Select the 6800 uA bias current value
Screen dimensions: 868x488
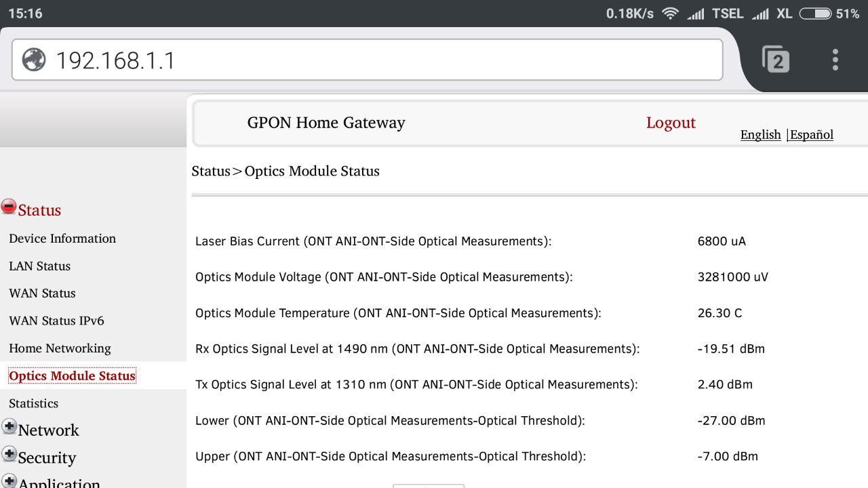[722, 241]
